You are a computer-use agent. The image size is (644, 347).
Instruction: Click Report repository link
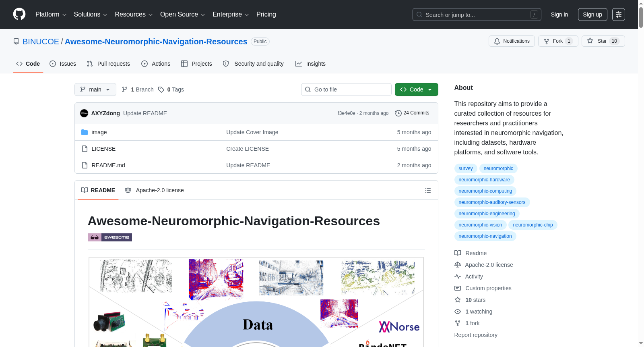[476, 335]
